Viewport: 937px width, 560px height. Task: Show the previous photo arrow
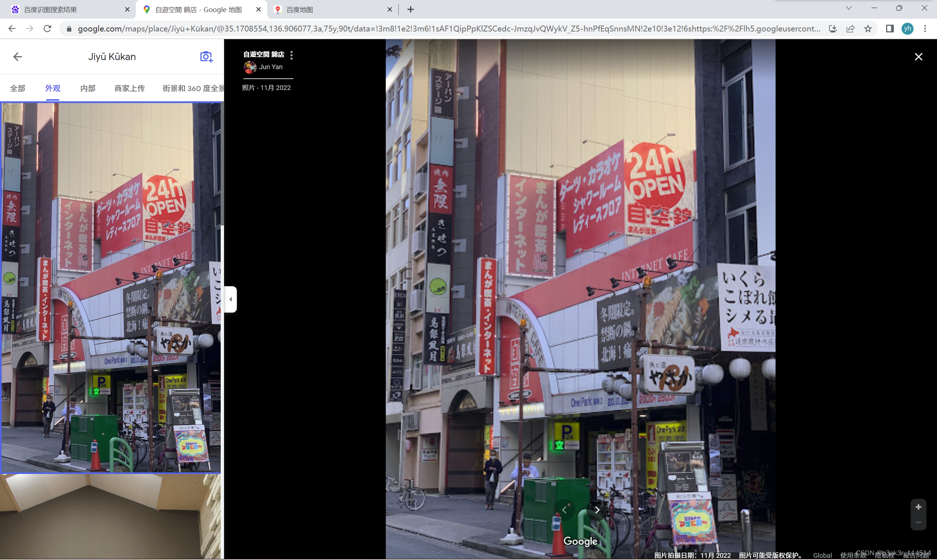click(564, 510)
